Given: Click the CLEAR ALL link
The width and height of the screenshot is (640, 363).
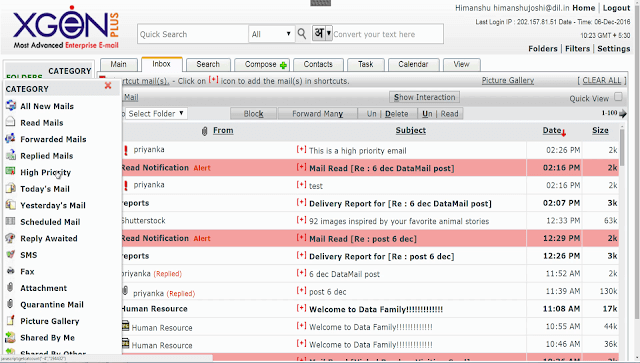Looking at the screenshot, I should (602, 80).
